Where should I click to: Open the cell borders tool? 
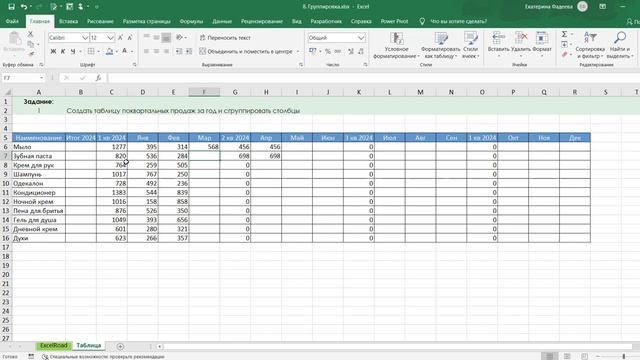click(91, 51)
